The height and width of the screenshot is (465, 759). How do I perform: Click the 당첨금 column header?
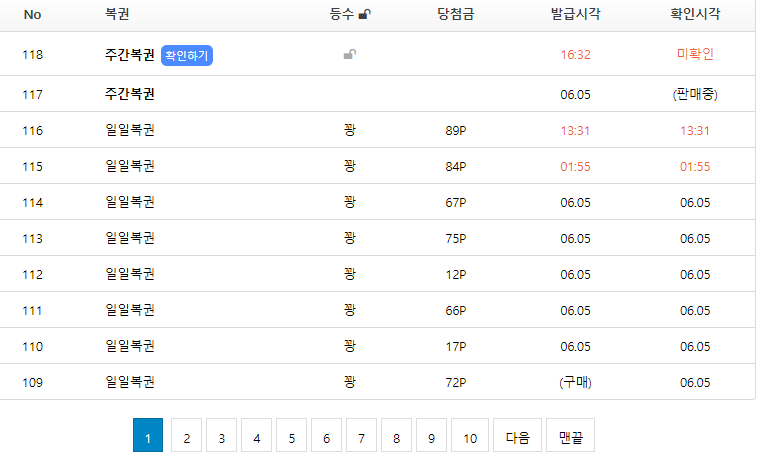point(455,14)
